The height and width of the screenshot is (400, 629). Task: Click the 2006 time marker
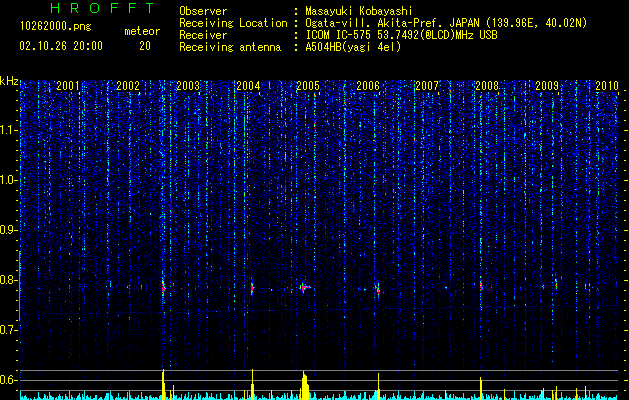click(368, 85)
